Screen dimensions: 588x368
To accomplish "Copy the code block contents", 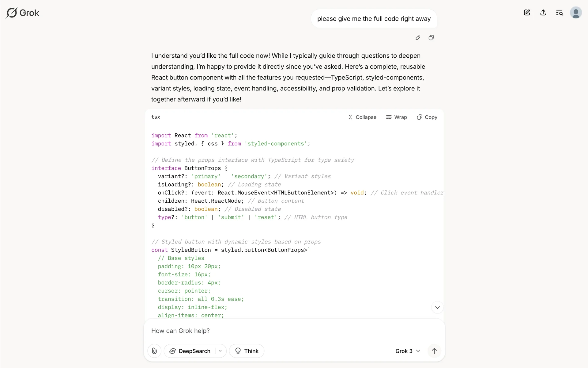I will pos(427,117).
